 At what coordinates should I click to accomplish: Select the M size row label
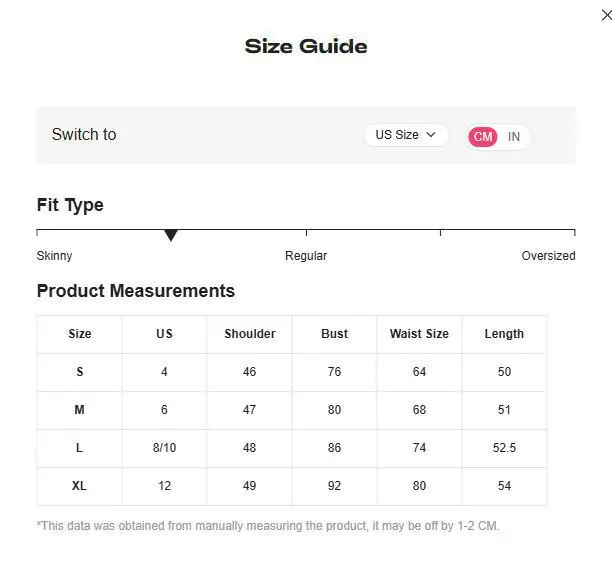click(x=80, y=410)
